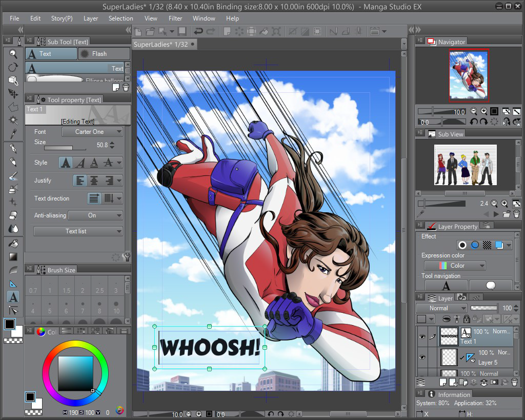Click the lock layer icon

[468, 319]
